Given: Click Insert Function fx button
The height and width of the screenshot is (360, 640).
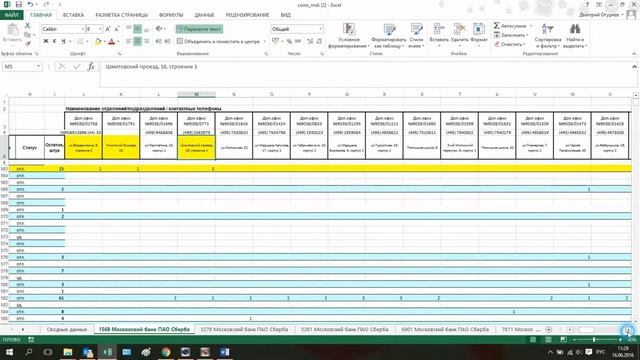Looking at the screenshot, I should coord(91,66).
